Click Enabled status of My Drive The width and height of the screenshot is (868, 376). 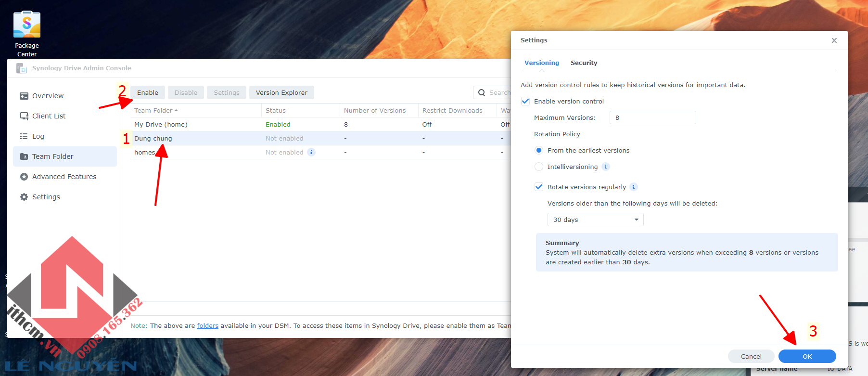(278, 124)
